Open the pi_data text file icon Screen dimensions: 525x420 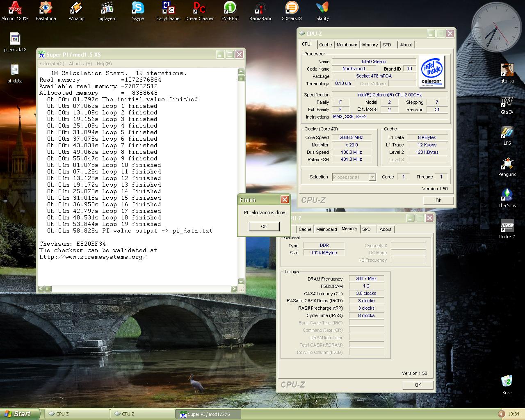point(15,70)
